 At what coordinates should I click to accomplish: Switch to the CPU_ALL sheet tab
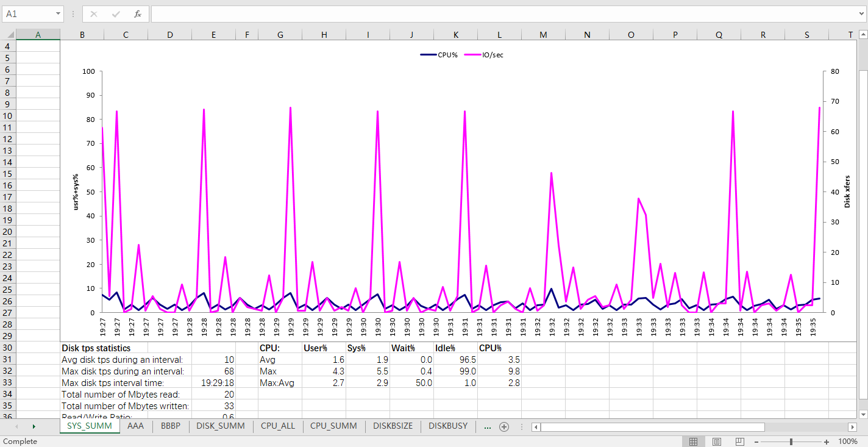click(277, 426)
